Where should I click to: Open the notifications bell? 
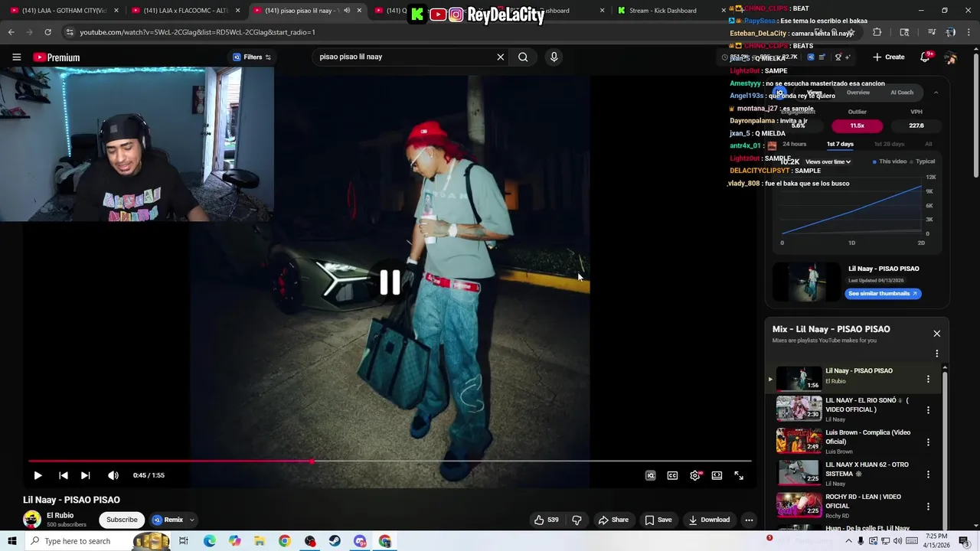pyautogui.click(x=925, y=57)
